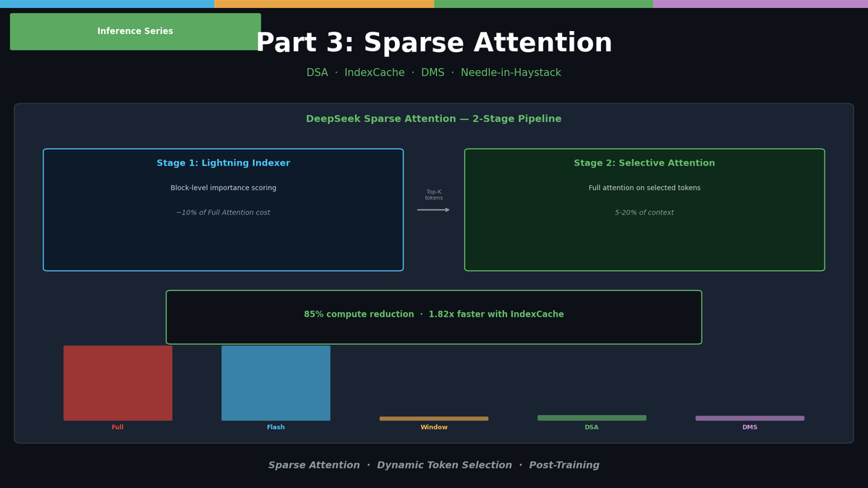Select the green DSA bar in chart
This screenshot has width=868, height=488.
tap(592, 417)
